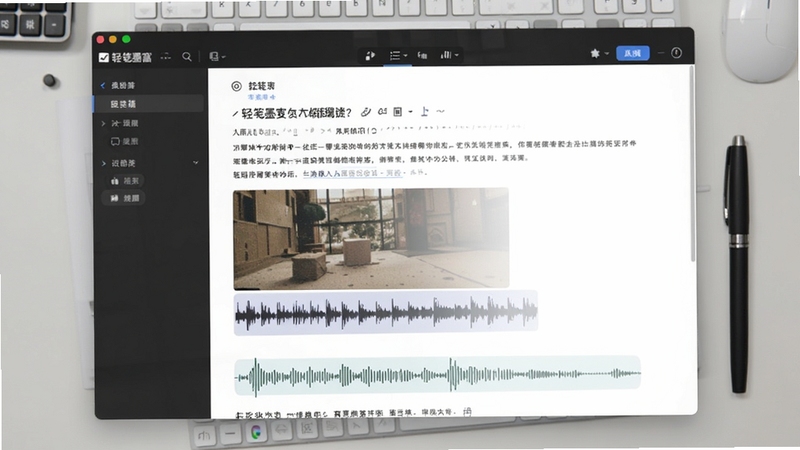Open dropdown arrow after square layout icon
Viewport: 800px width, 450px height.
tap(410, 112)
